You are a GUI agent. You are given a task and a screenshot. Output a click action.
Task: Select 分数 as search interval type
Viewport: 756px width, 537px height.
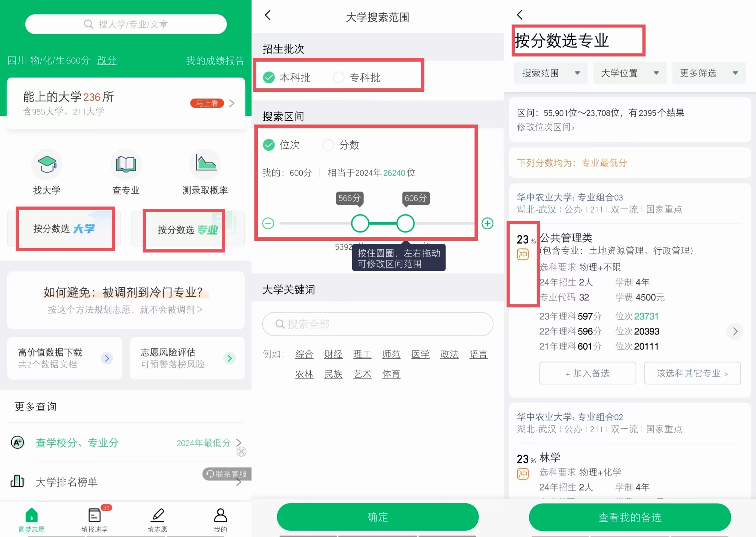coord(328,145)
